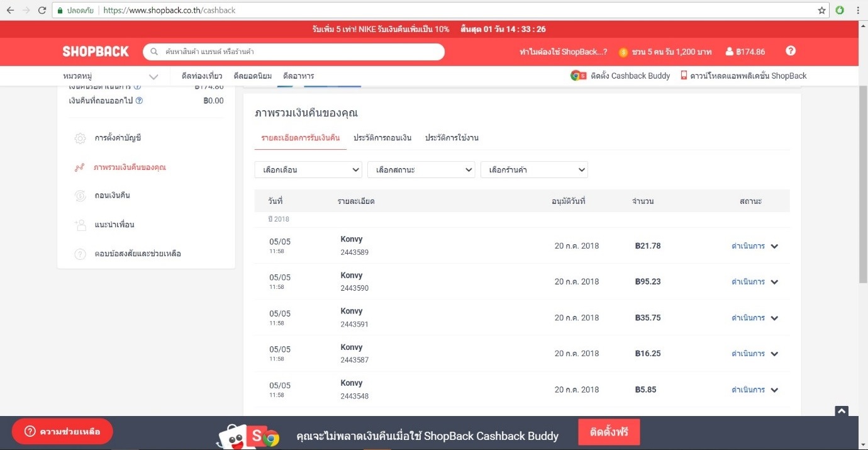
Task: Click amount ฿16.25 in the table
Action: [x=648, y=354]
